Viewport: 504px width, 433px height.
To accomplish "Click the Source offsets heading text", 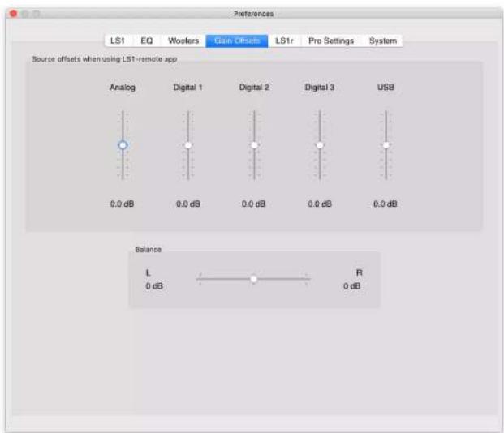I will (105, 59).
